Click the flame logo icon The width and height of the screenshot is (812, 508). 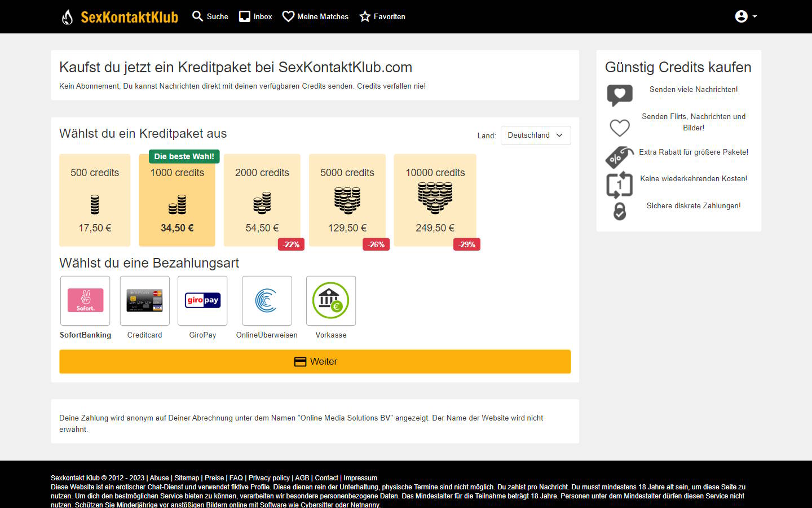click(x=67, y=17)
